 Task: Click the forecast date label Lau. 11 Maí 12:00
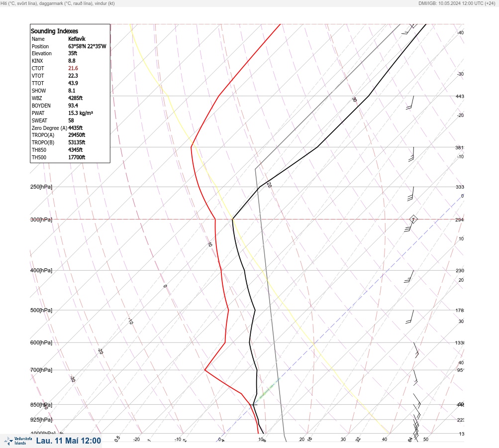click(x=69, y=441)
